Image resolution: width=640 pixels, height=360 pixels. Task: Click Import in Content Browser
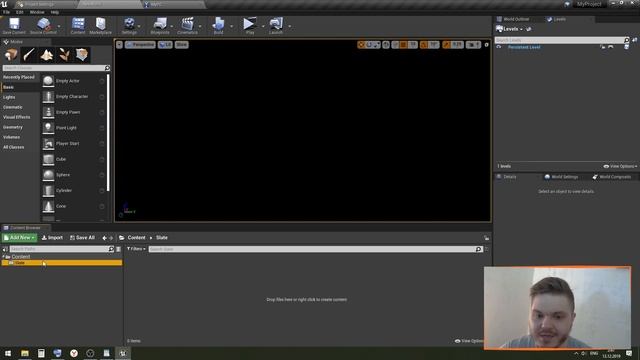coord(52,238)
